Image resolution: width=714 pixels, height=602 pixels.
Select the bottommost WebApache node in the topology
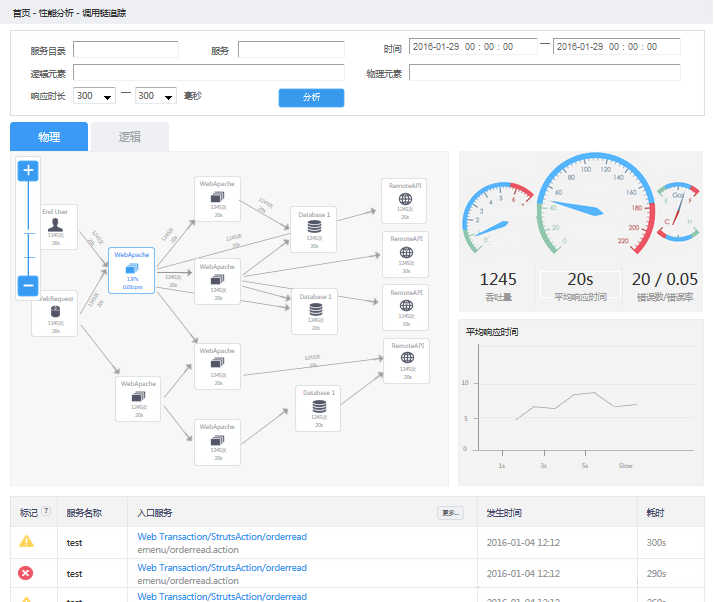(217, 442)
